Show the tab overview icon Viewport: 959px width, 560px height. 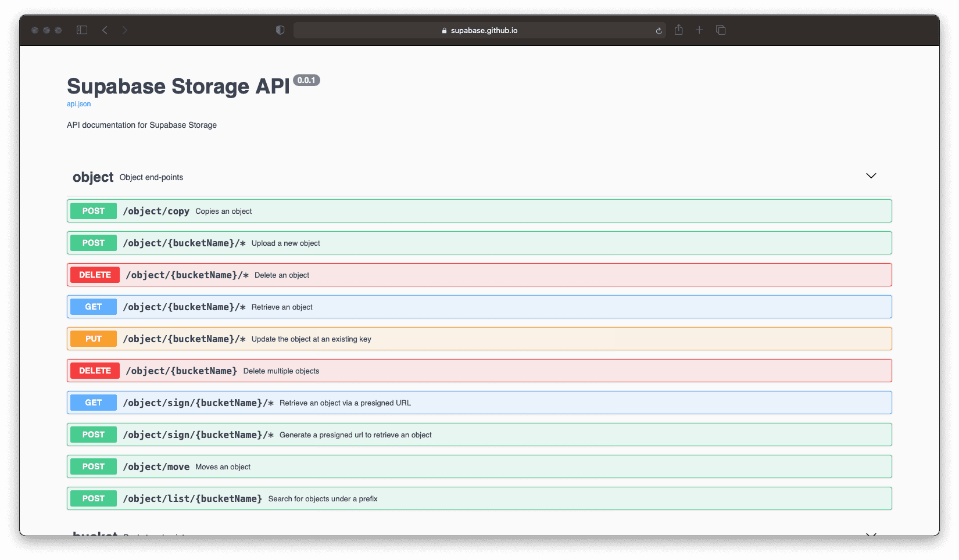click(721, 30)
